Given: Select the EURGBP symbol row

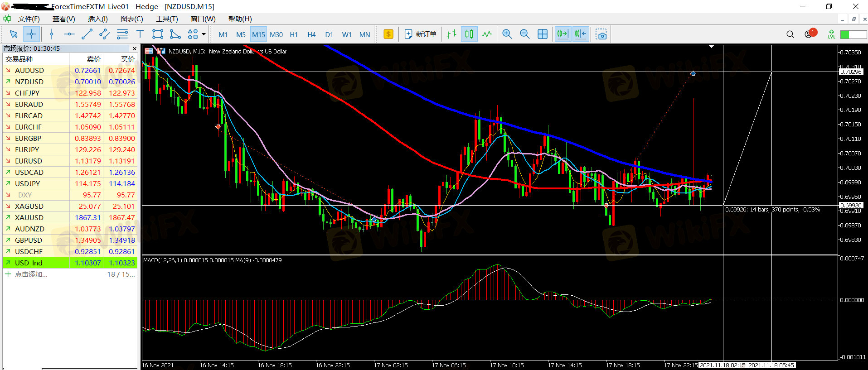Looking at the screenshot, I should tap(70, 138).
